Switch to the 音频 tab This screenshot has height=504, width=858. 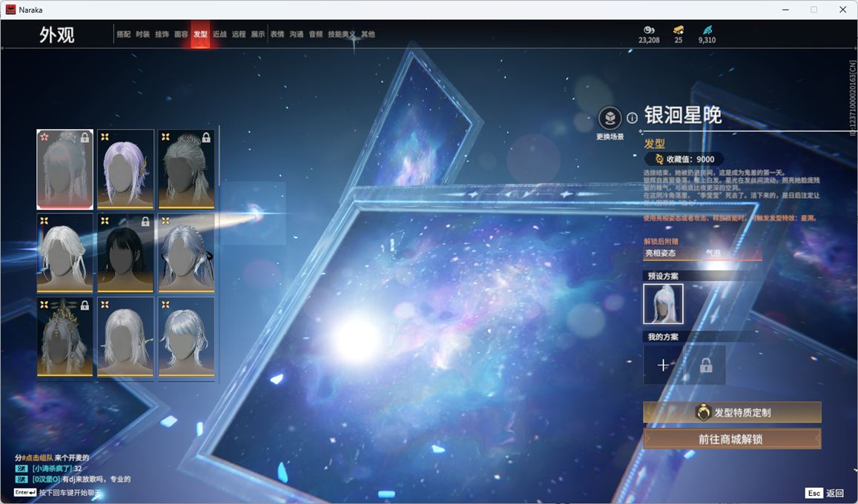[316, 34]
